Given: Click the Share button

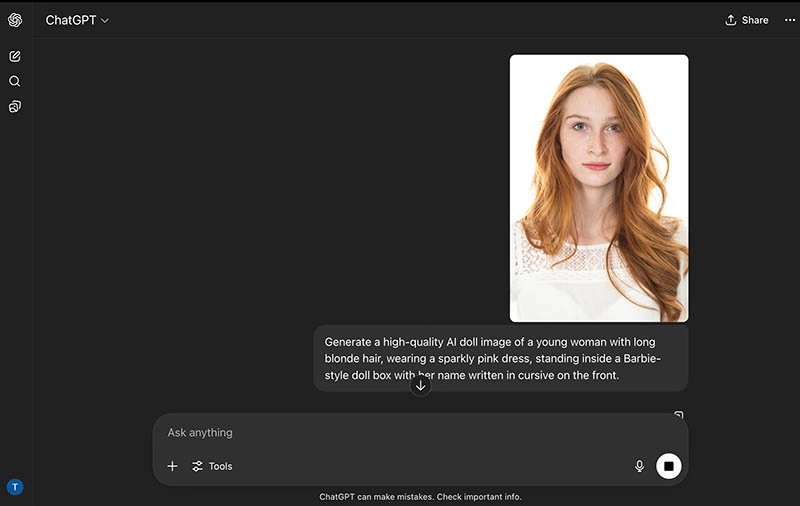Looking at the screenshot, I should click(x=746, y=20).
